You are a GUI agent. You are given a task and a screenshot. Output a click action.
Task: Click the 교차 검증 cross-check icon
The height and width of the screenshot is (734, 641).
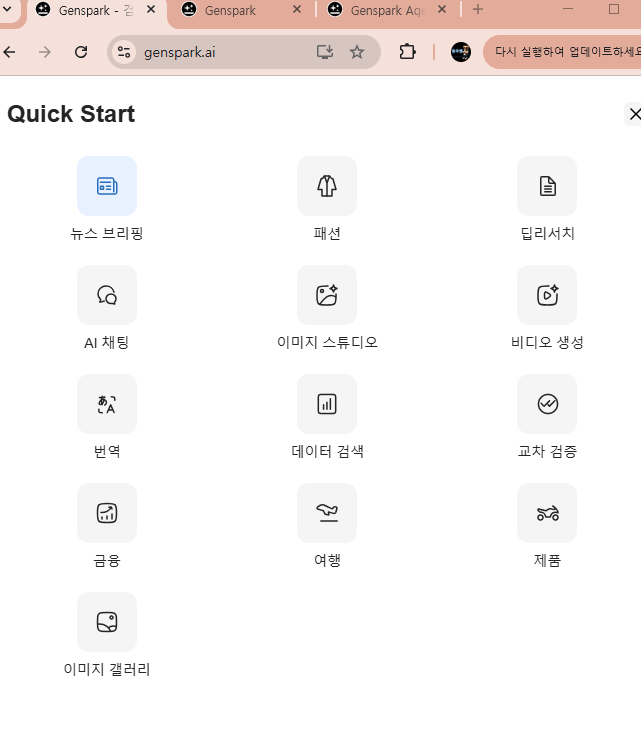point(547,404)
